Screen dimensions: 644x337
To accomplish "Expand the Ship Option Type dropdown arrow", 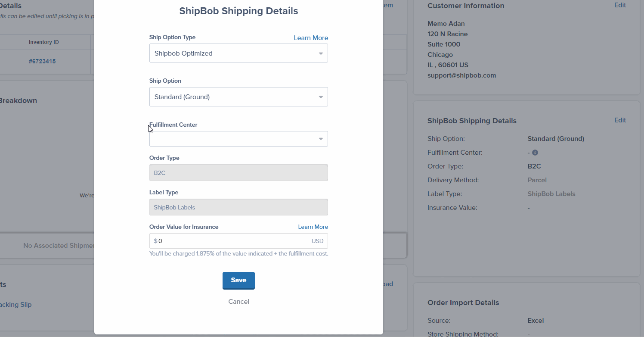I will [x=320, y=53].
